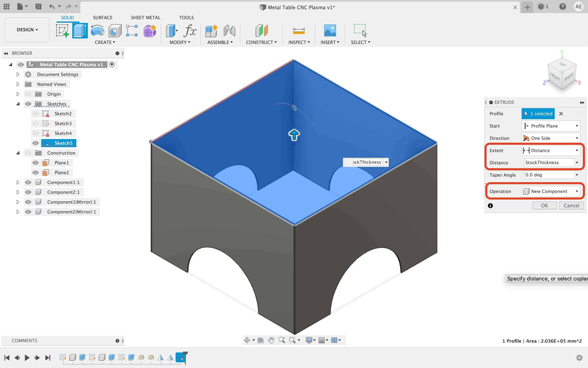Screen dimensions: 588x368
Task: Hide Component1:1 with eye icon
Action: tap(28, 182)
